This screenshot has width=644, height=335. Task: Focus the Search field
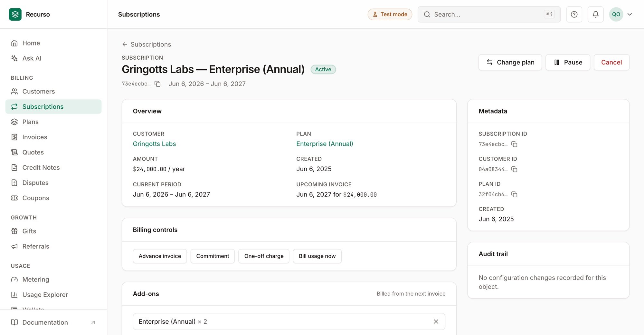pos(489,14)
